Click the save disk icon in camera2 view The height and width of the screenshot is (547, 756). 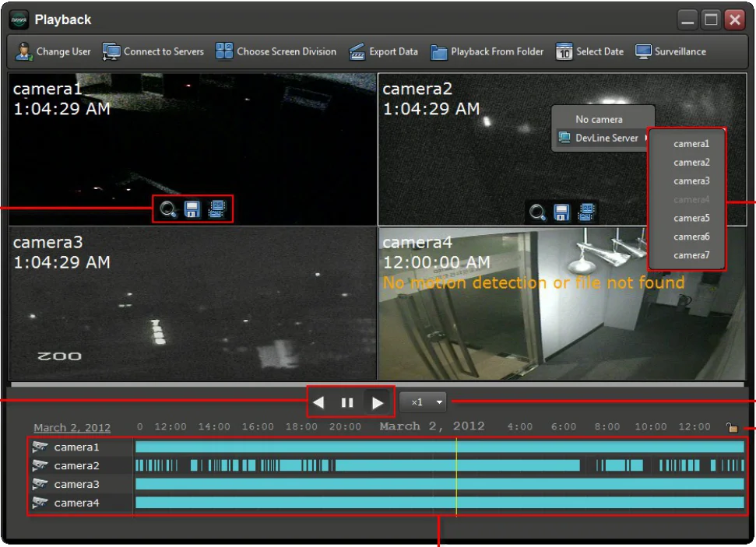[562, 212]
